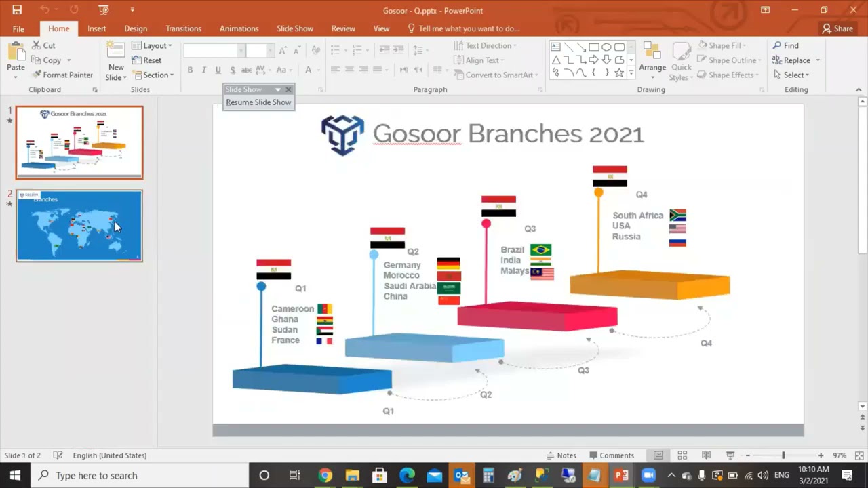
Task: Open Zoom from the taskbar
Action: (x=648, y=475)
